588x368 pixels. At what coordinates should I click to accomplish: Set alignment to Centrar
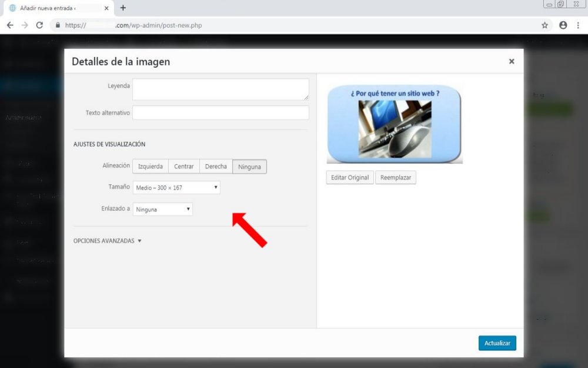click(x=184, y=167)
